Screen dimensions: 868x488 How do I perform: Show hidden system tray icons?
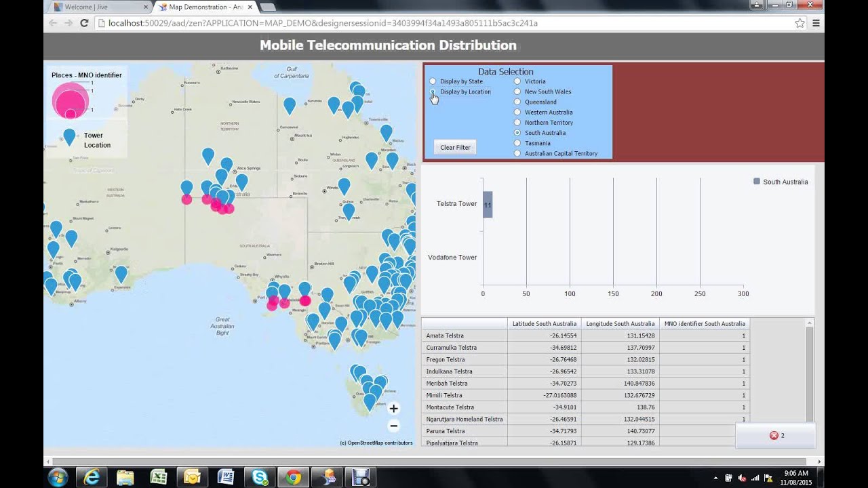tap(715, 478)
